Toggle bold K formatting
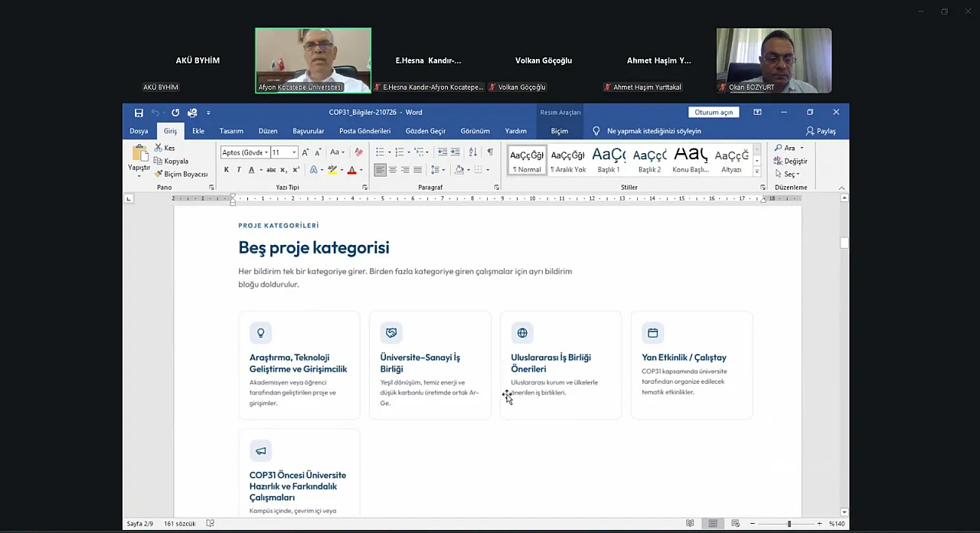980x533 pixels. (x=226, y=170)
